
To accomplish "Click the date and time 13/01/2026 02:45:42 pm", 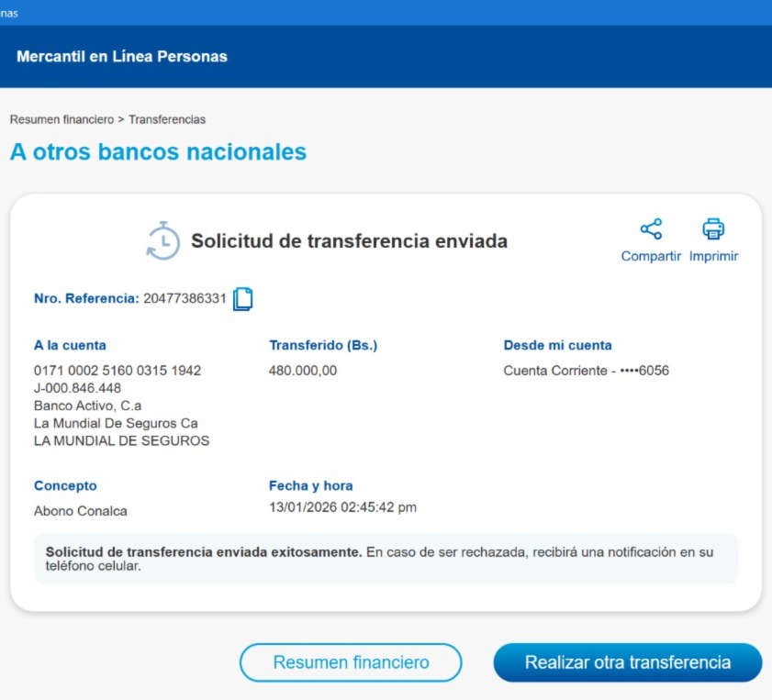I will pyautogui.click(x=342, y=507).
